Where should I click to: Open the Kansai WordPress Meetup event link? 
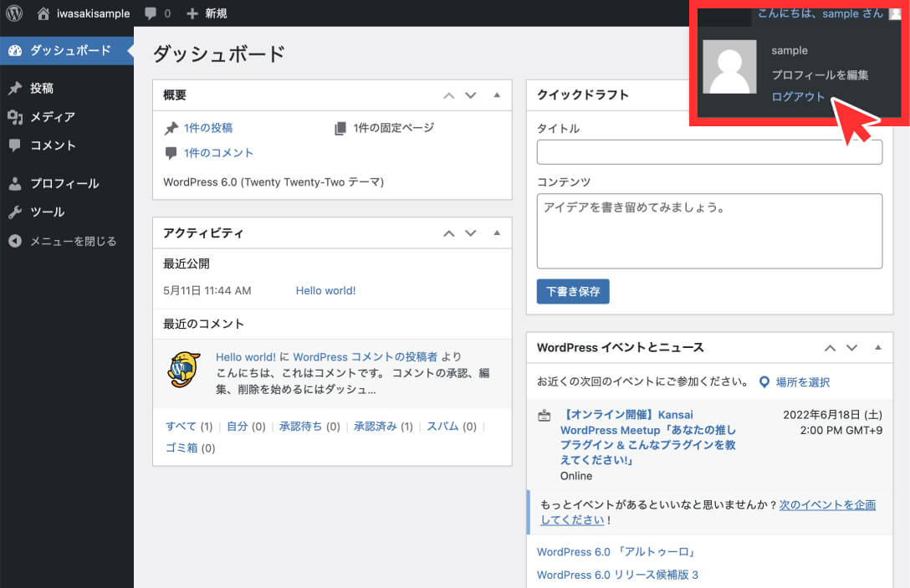647,437
